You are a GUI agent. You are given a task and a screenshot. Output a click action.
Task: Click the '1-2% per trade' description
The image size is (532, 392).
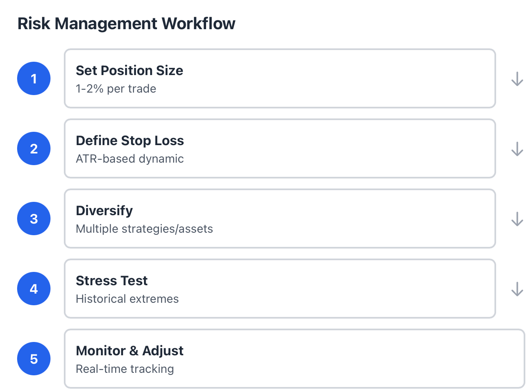pyautogui.click(x=116, y=89)
